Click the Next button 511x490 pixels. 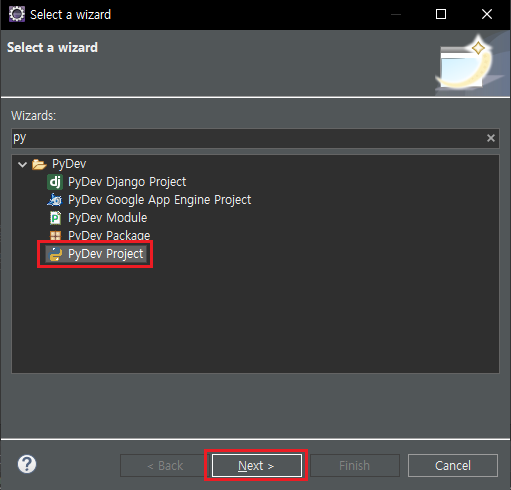(256, 465)
